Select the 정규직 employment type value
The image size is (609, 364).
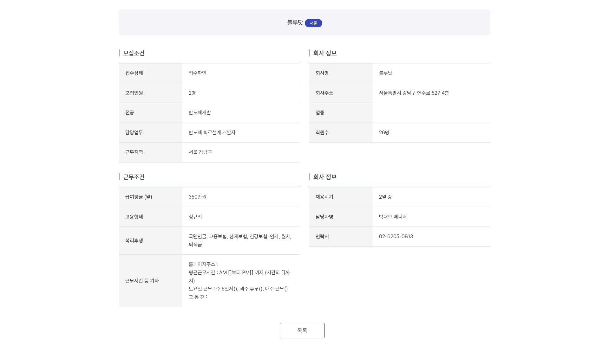pos(195,217)
